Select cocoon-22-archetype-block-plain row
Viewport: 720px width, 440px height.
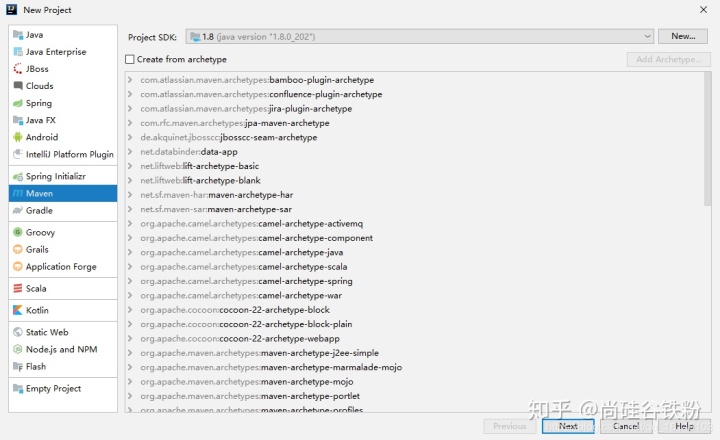[415, 324]
